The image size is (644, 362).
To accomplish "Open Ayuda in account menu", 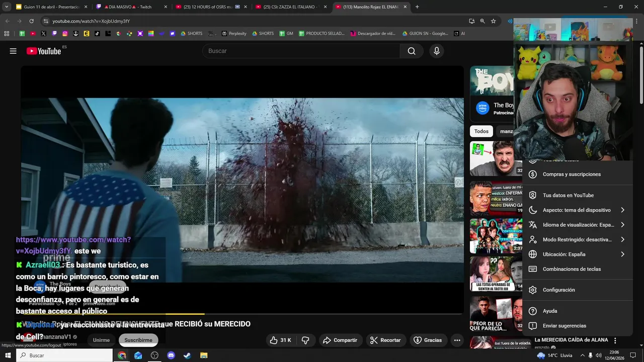I will point(577,311).
